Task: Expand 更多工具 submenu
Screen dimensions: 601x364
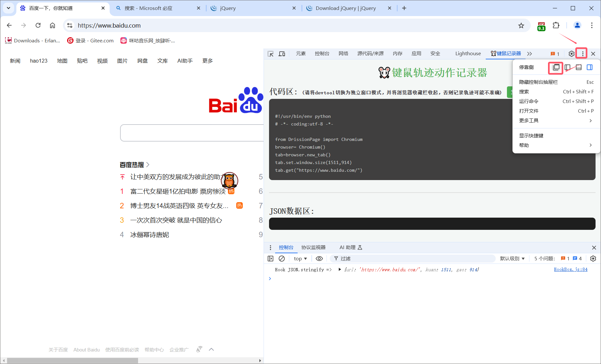Action: point(556,120)
